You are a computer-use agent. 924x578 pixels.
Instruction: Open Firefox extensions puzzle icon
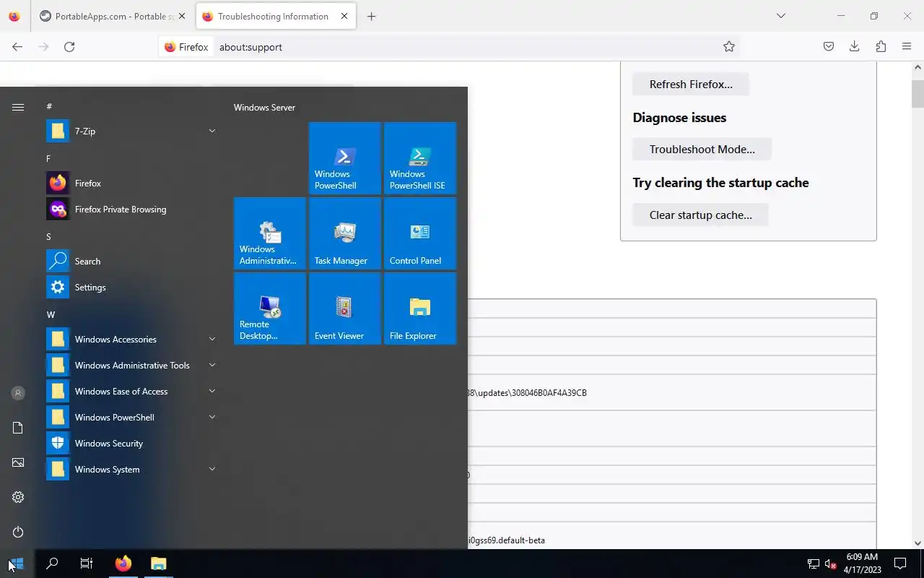[x=881, y=47]
